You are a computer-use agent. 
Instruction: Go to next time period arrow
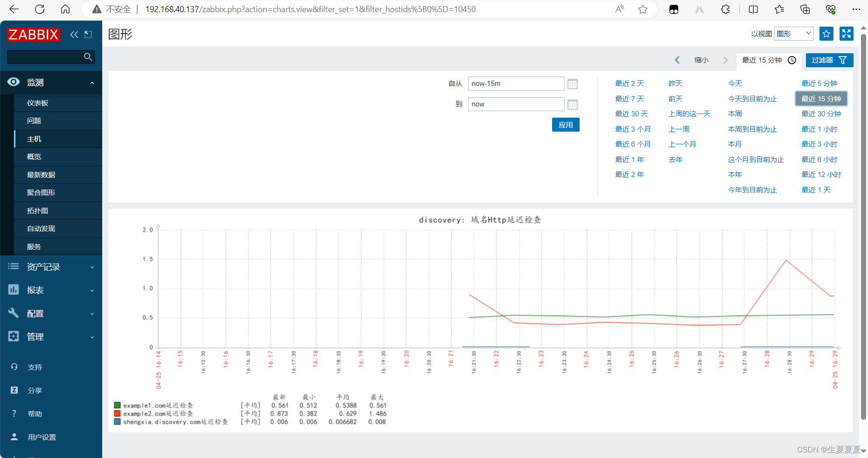(725, 60)
